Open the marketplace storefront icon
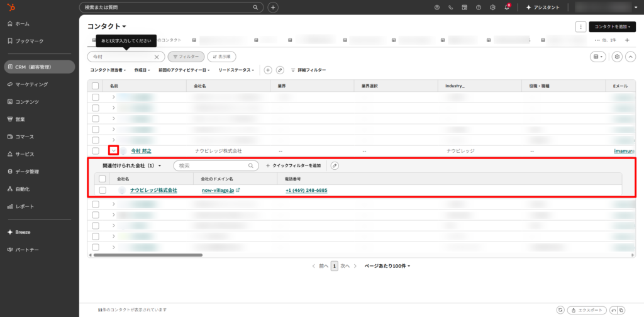 click(465, 8)
